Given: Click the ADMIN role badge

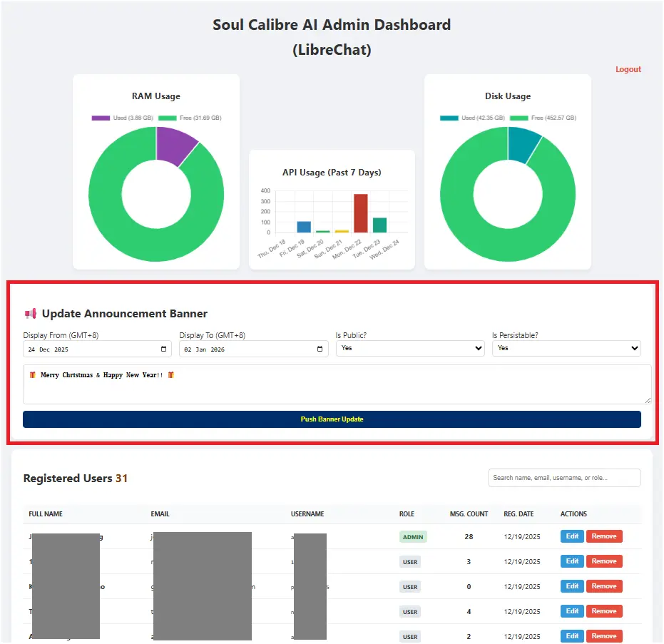Looking at the screenshot, I should click(413, 537).
